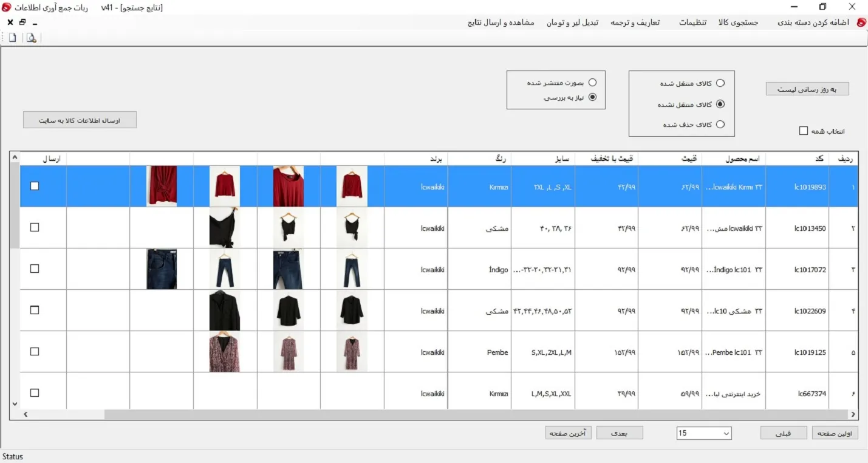Open leftmost jeans close-up thumbnail in row 3
The height and width of the screenshot is (463, 868).
pyautogui.click(x=162, y=269)
